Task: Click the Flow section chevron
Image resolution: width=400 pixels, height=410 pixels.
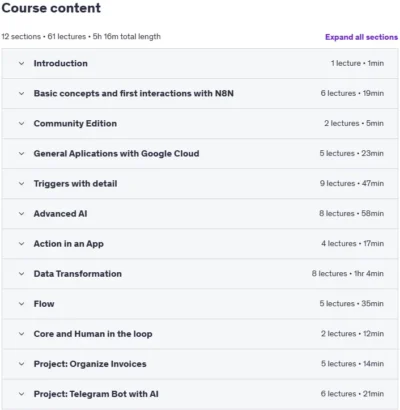Action: [x=21, y=304]
